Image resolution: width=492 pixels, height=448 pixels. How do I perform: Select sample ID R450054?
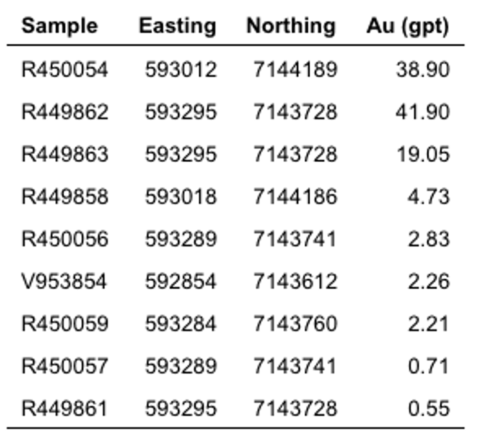[65, 70]
